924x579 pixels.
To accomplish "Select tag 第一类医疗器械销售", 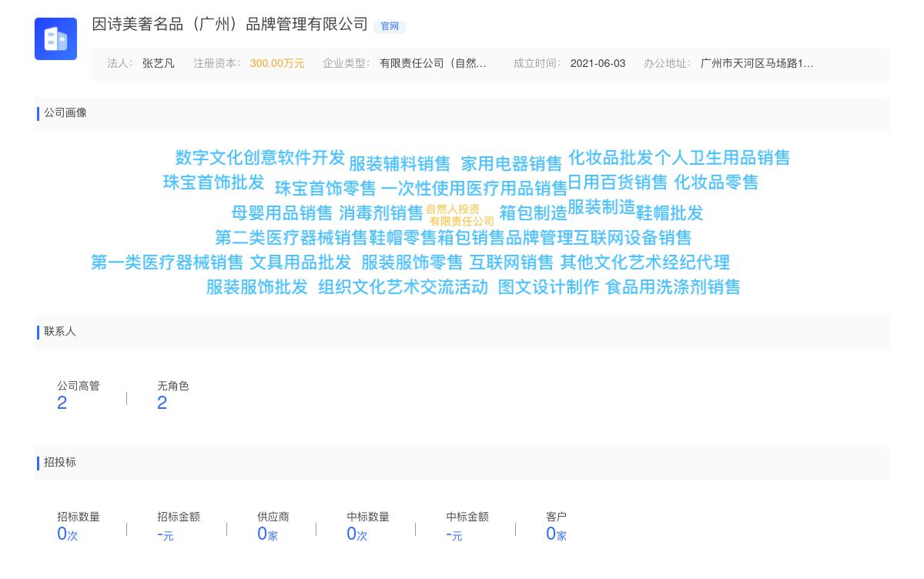I will (167, 263).
